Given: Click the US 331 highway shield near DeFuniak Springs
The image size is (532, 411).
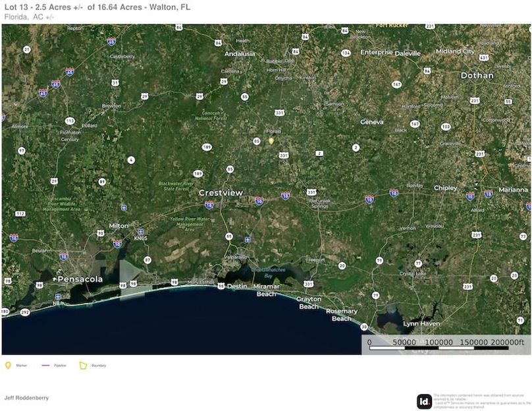Looking at the screenshot, I should point(311,191).
